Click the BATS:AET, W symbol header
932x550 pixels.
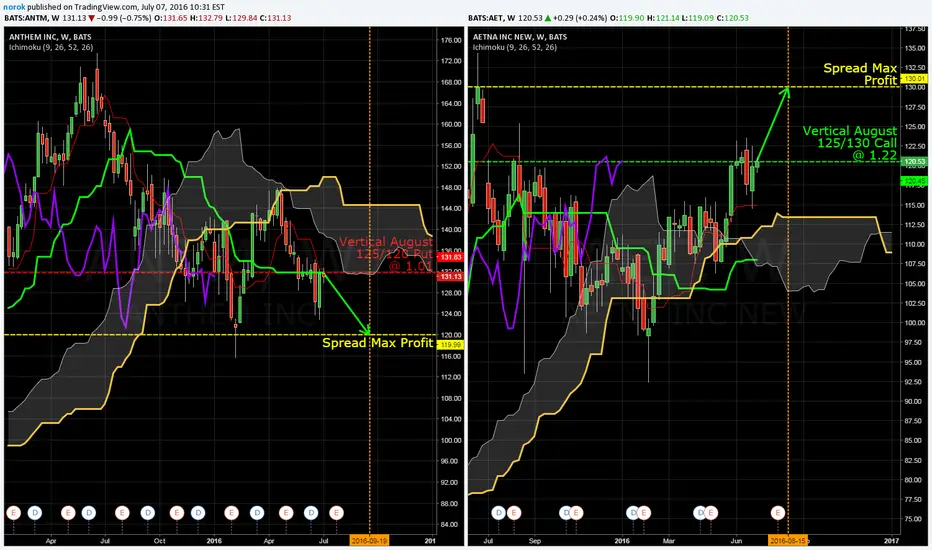492,18
